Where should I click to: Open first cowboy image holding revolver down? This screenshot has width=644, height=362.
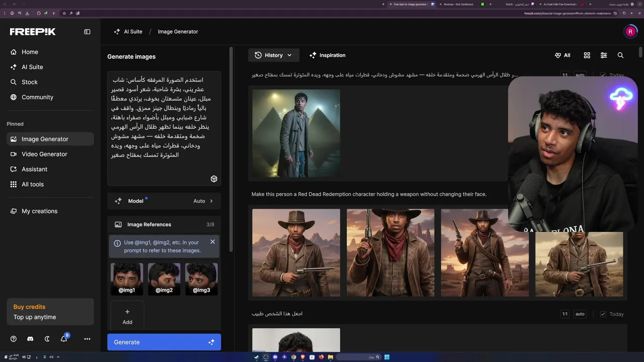[x=296, y=252]
